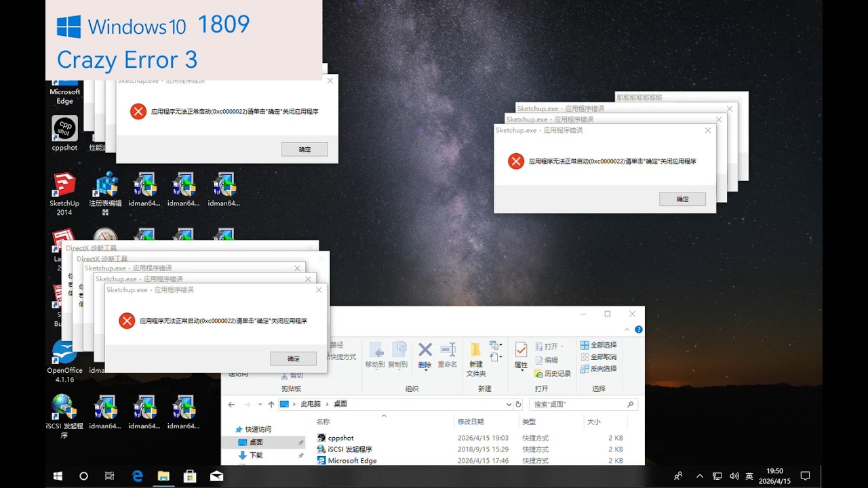Screen dimensions: 868x488
Task: Click 确定 in the Sketchup error beside cppshot icon
Action: (304, 149)
